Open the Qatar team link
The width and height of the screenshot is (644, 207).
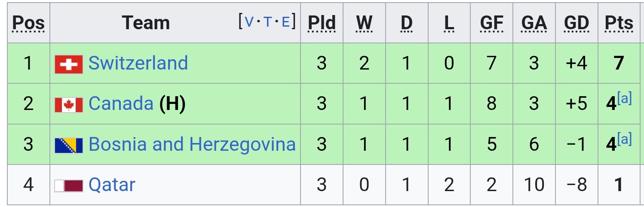pos(112,185)
